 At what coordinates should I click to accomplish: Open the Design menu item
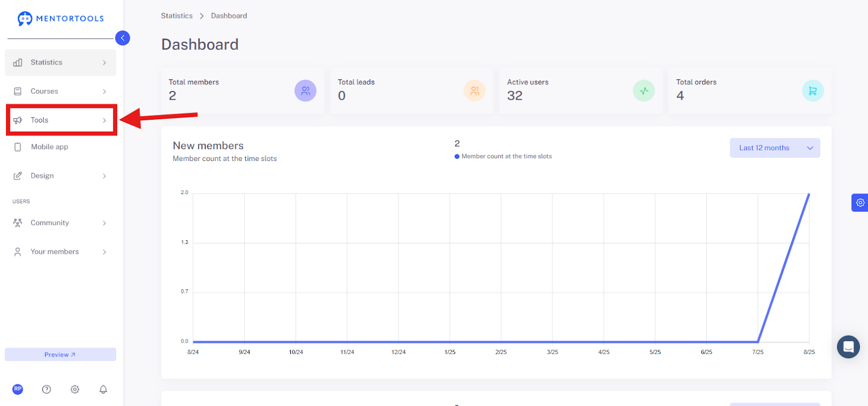click(x=61, y=176)
